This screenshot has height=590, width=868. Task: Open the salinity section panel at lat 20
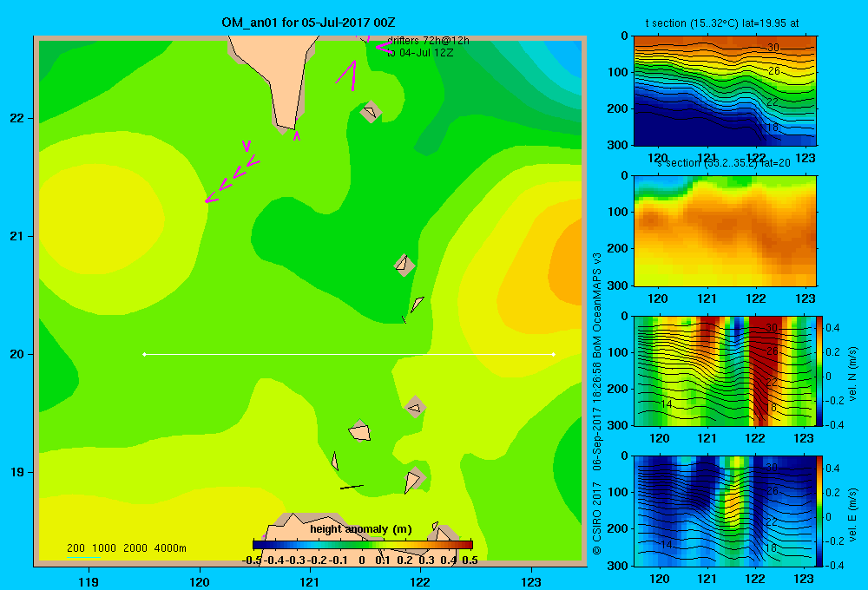[725, 231]
